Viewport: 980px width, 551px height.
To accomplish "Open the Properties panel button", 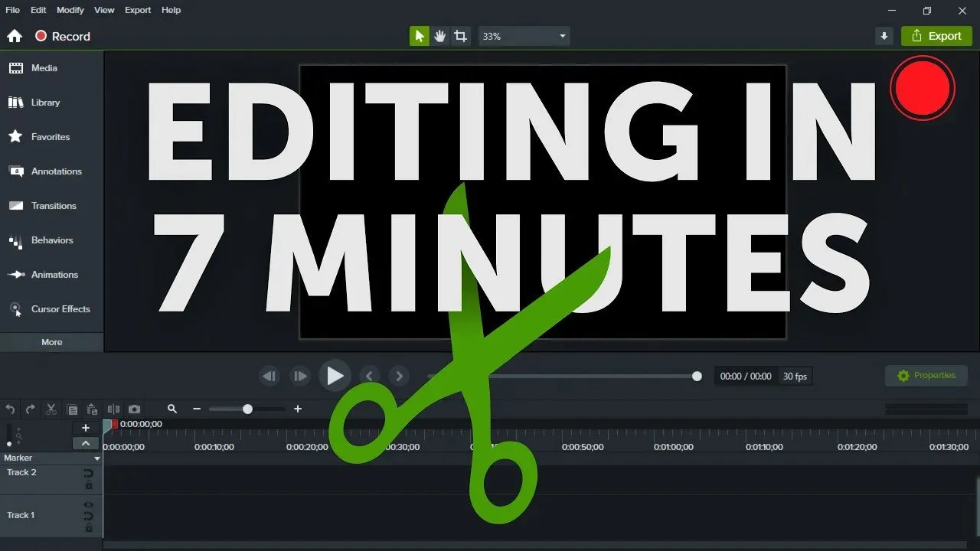I will [x=926, y=376].
